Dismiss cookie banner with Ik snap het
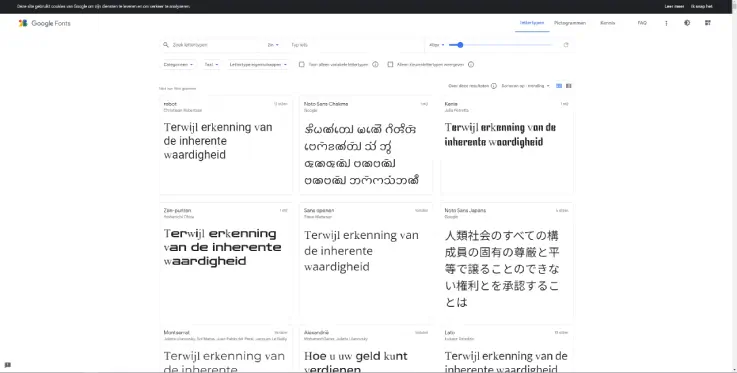The height and width of the screenshot is (373, 737). [x=701, y=7]
